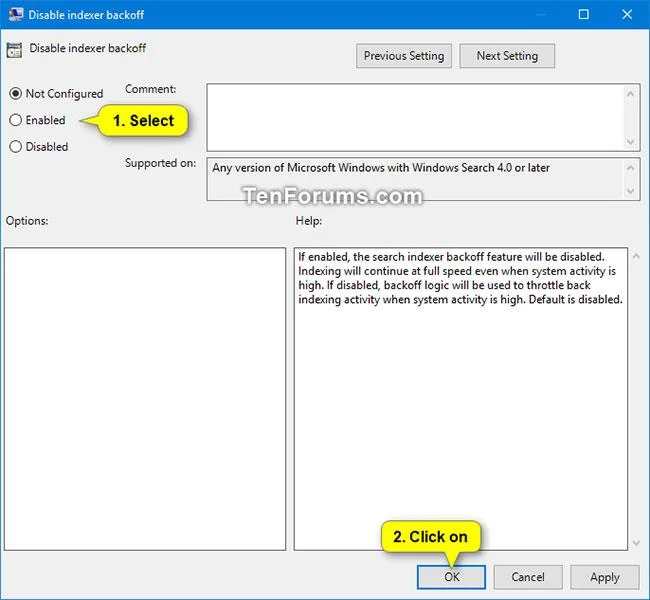
Task: Maximize the Disable indexer backoff window
Action: (x=583, y=15)
